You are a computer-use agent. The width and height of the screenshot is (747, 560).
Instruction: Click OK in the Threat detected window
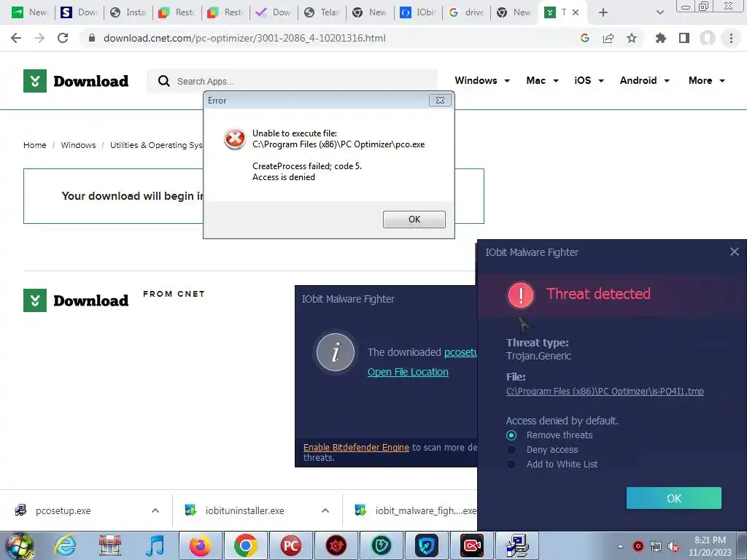click(x=673, y=498)
